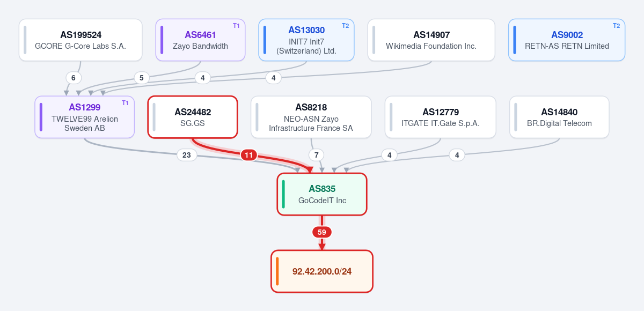
Task: Click the AS9002 RETN Limited node
Action: coord(567,40)
